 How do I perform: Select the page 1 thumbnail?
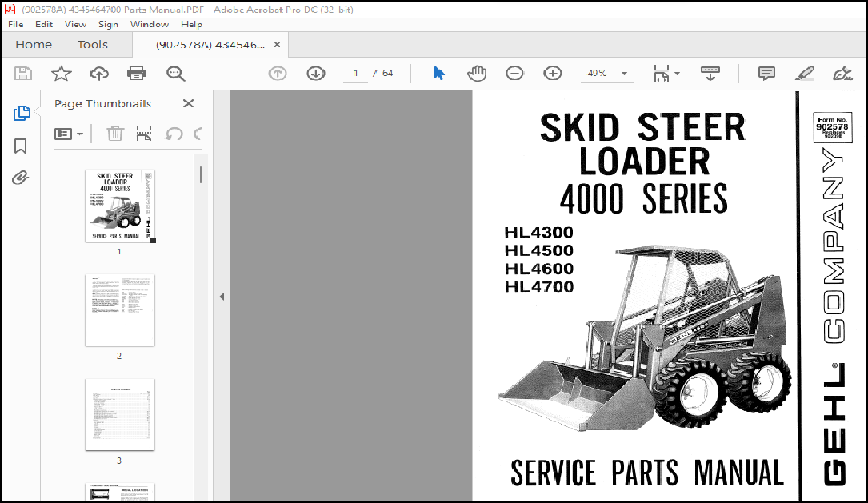[x=119, y=206]
